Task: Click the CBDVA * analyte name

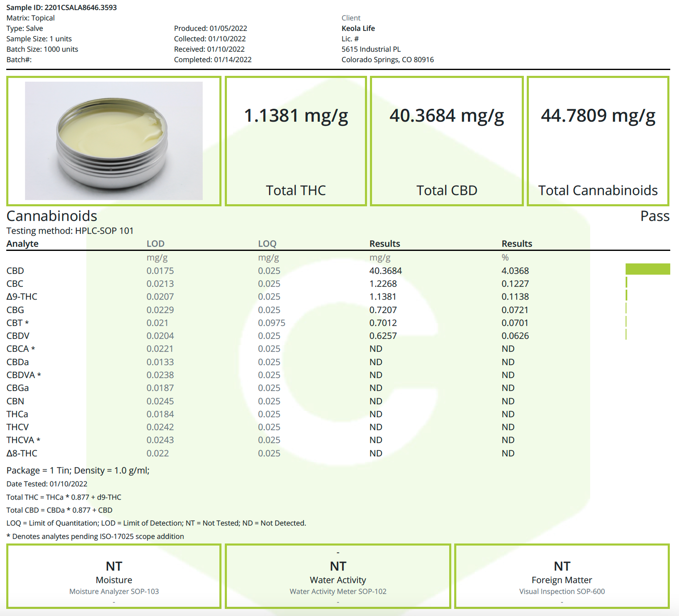Action: point(24,375)
